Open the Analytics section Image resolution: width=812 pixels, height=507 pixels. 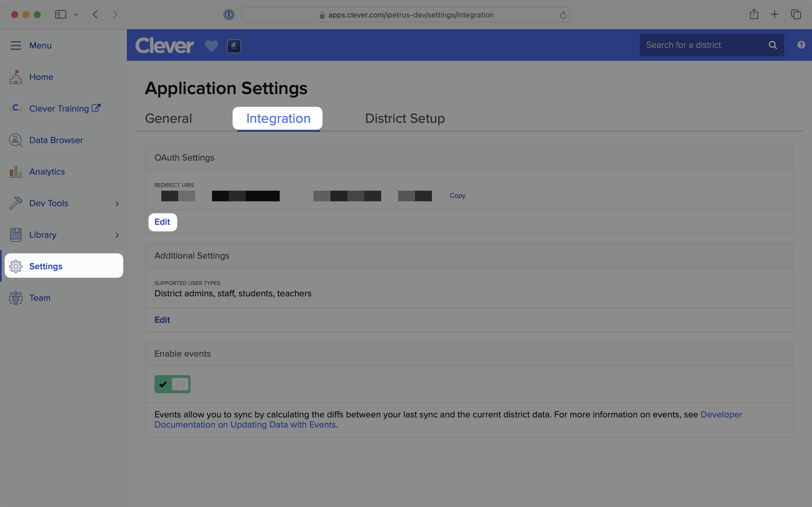[x=47, y=171]
